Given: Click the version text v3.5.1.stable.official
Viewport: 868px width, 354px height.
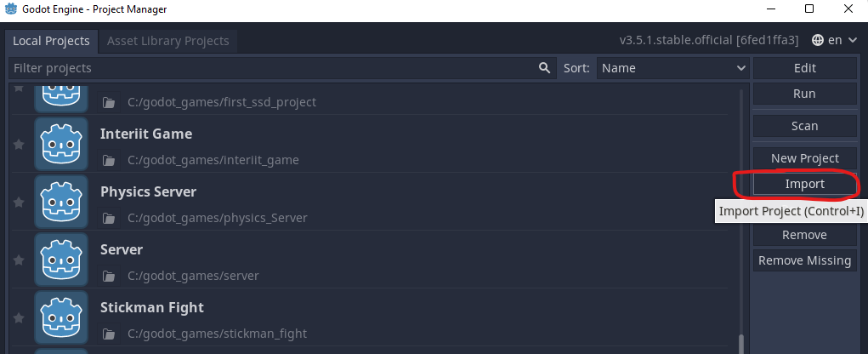Looking at the screenshot, I should [x=709, y=41].
